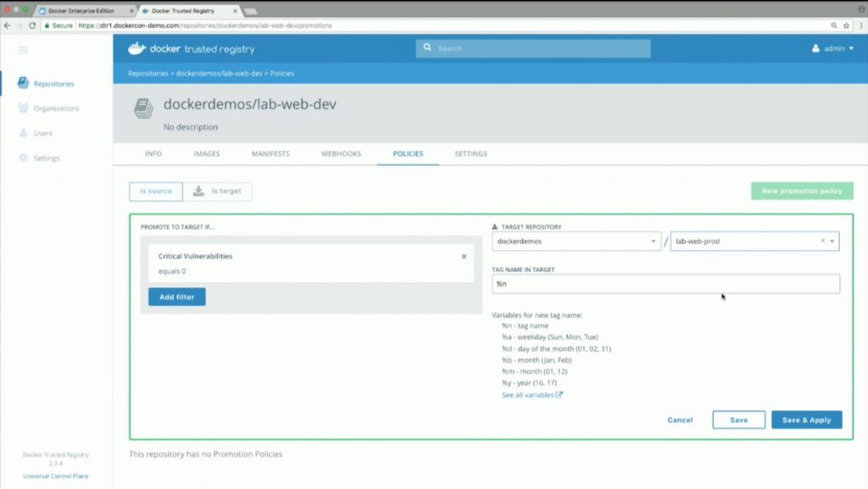The height and width of the screenshot is (489, 868).
Task: Open the dockerdemos namespace dropdown
Action: [576, 242]
